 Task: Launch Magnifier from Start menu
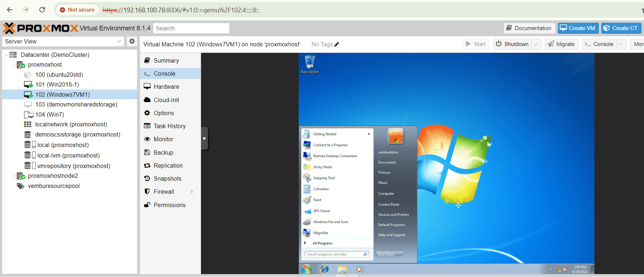pyautogui.click(x=336, y=233)
